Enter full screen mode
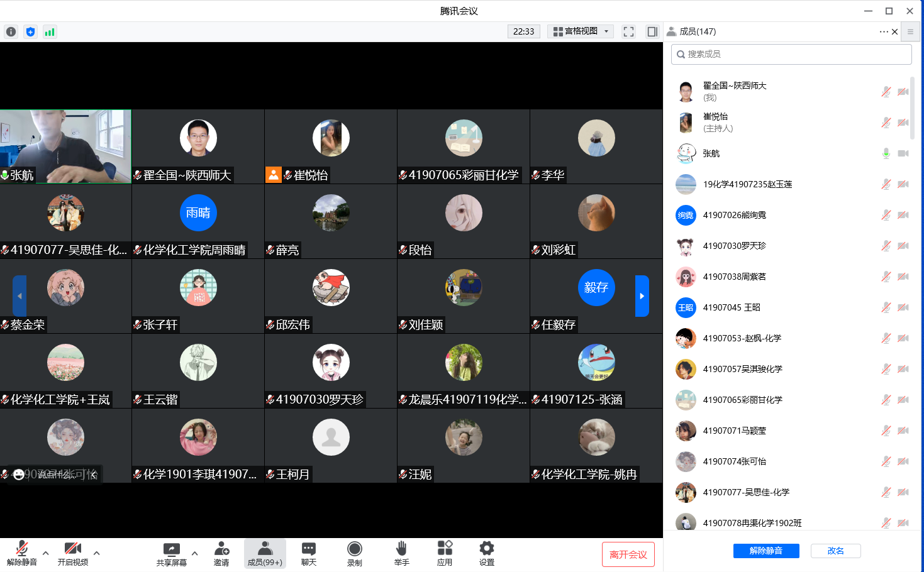 [628, 31]
